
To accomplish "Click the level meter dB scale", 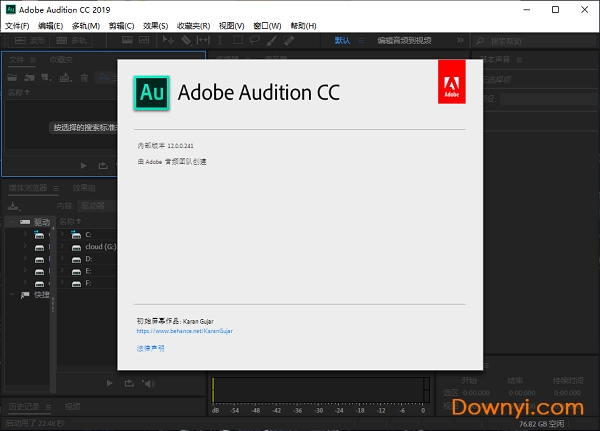I will 320,410.
